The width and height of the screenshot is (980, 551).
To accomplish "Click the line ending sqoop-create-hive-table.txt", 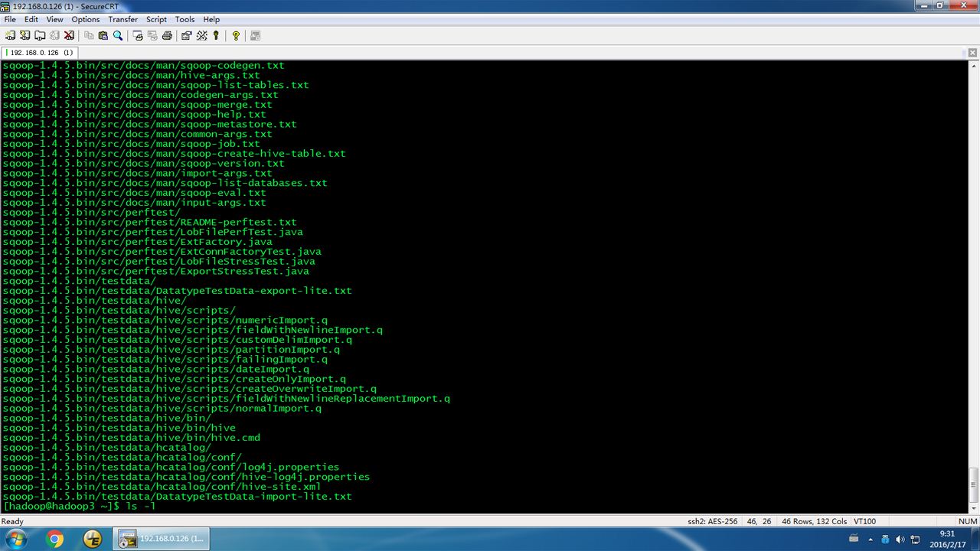I will [174, 154].
